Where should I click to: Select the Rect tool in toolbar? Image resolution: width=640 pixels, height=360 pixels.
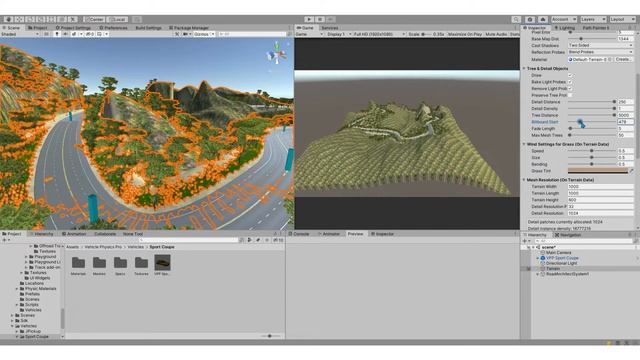(51, 19)
